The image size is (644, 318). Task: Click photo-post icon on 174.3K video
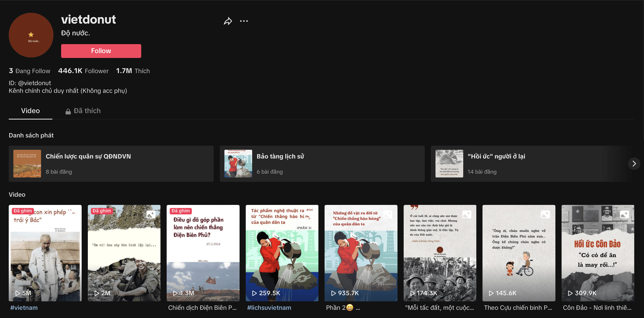coord(467,214)
